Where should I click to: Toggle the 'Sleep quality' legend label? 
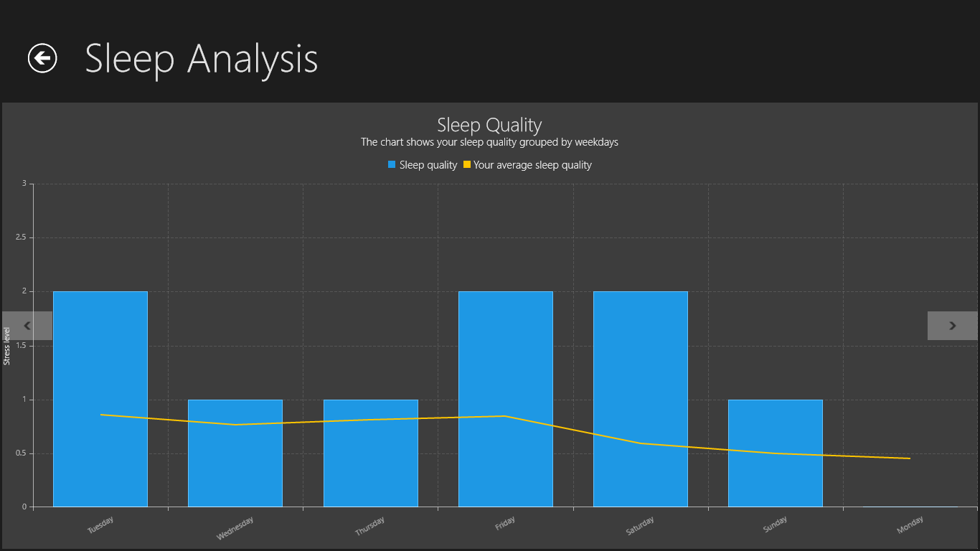click(x=428, y=165)
